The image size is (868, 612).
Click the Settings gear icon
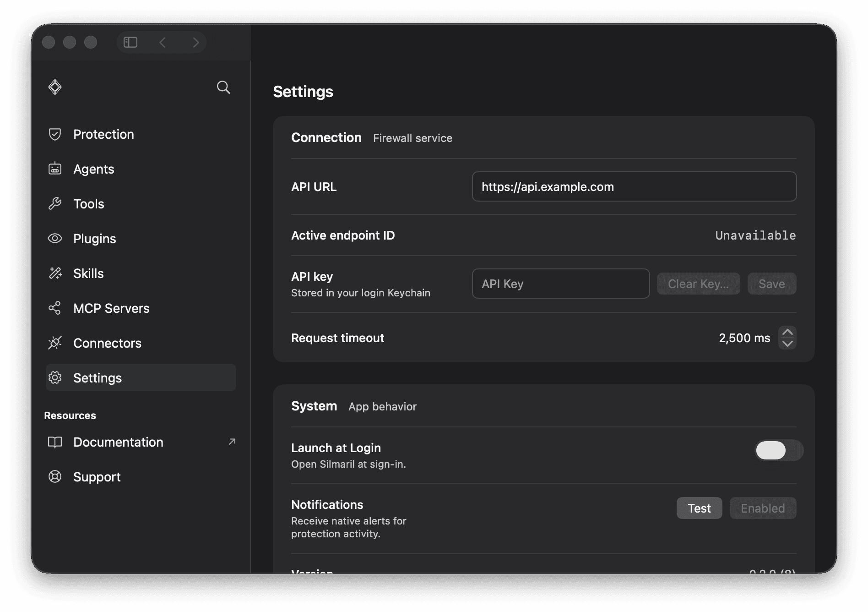pyautogui.click(x=55, y=377)
